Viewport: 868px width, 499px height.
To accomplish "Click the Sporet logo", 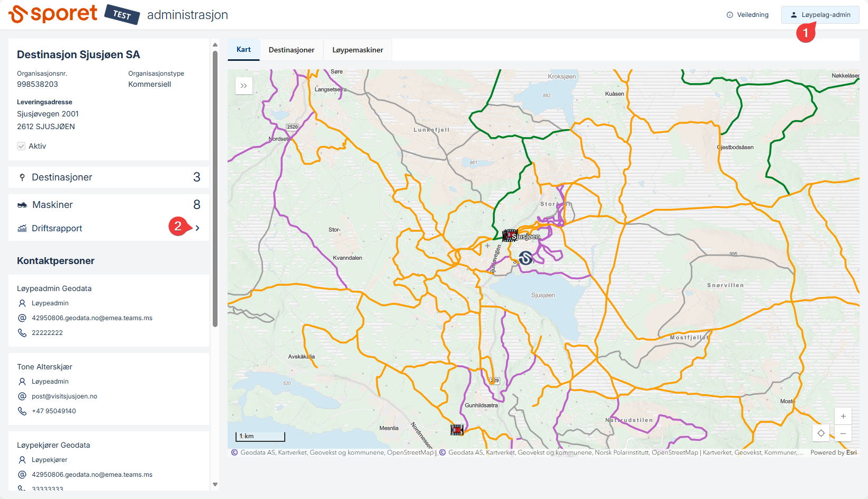I will click(x=53, y=14).
